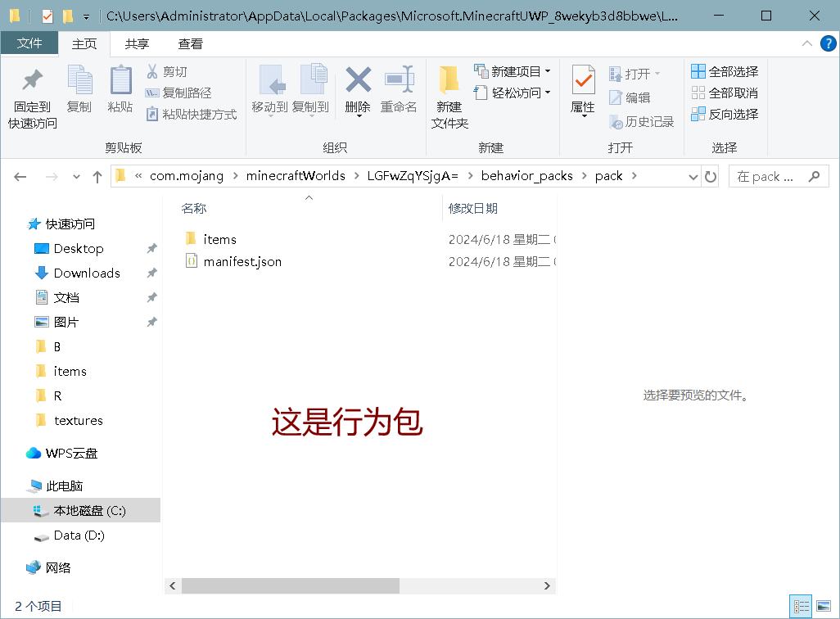Viewport: 840px width, 619px height.
Task: Select manifest.json file
Action: [x=242, y=261]
